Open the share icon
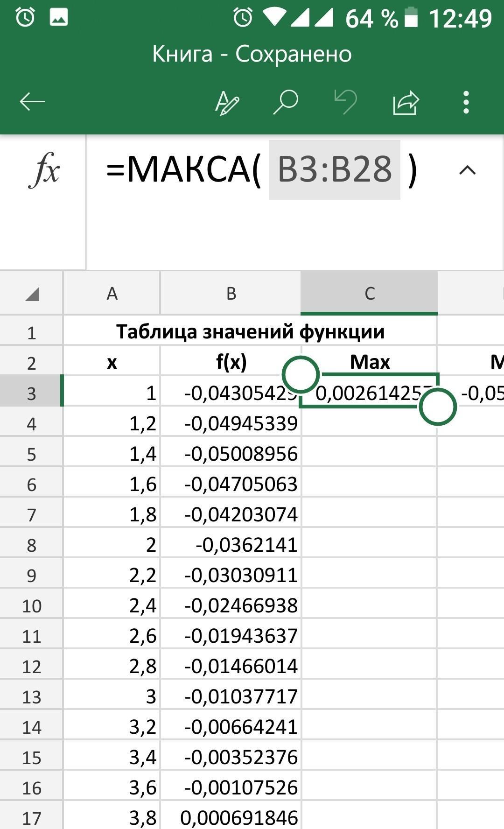The width and height of the screenshot is (504, 829). point(406,102)
